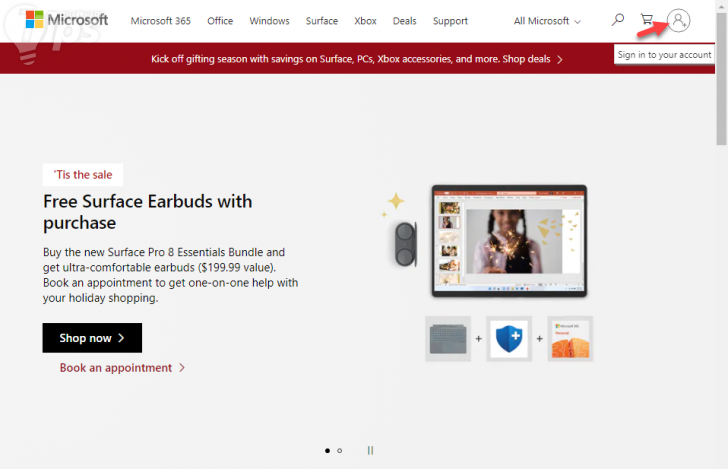Click the 'Free Surface Earbuds with purchase' heading
This screenshot has height=469, width=728.
[148, 212]
